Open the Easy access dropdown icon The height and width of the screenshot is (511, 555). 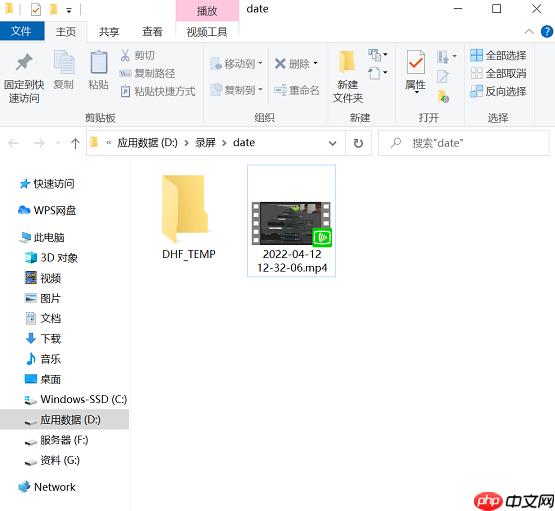tap(378, 73)
